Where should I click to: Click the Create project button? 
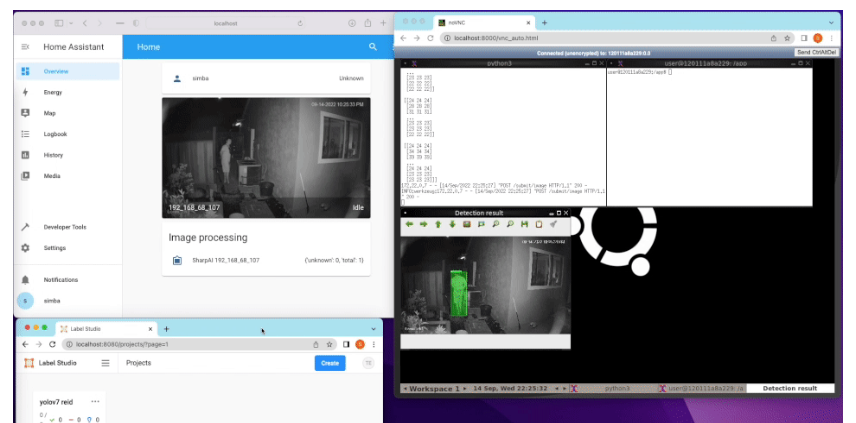pyautogui.click(x=329, y=363)
